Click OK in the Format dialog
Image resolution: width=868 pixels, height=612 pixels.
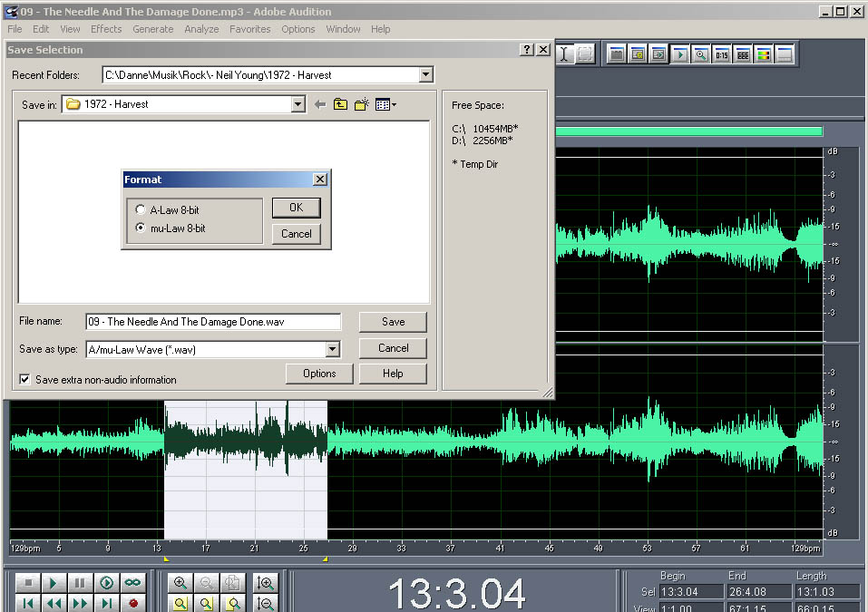(297, 208)
